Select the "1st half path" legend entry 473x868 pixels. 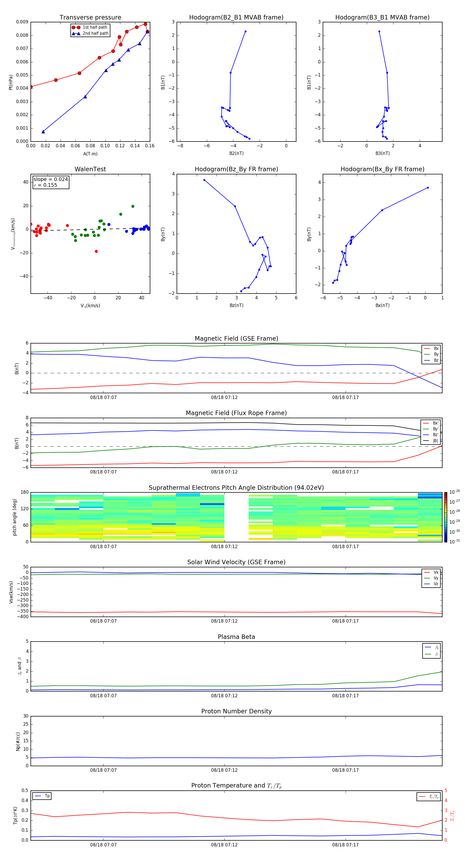(90, 27)
